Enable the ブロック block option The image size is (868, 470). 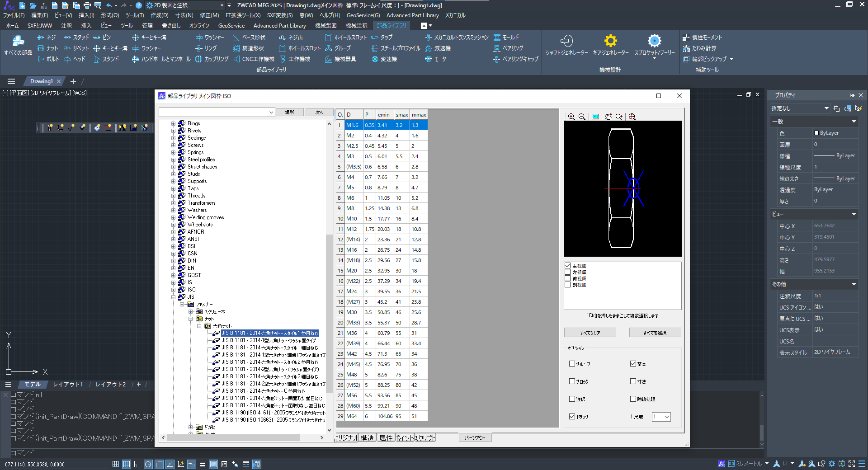572,381
